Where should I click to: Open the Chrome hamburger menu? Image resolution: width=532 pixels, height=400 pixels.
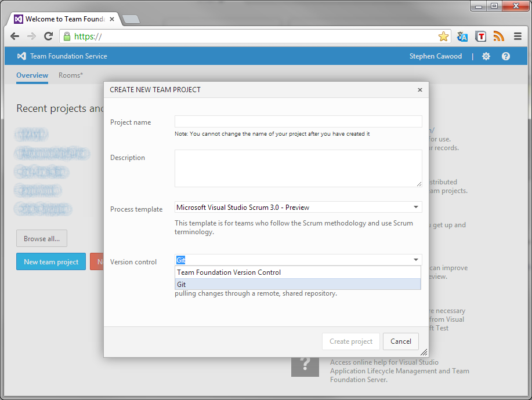517,37
